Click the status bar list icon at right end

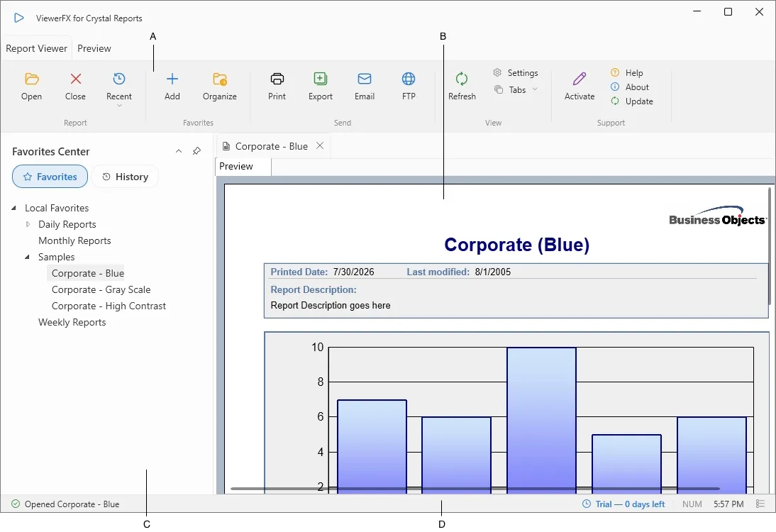(760, 504)
